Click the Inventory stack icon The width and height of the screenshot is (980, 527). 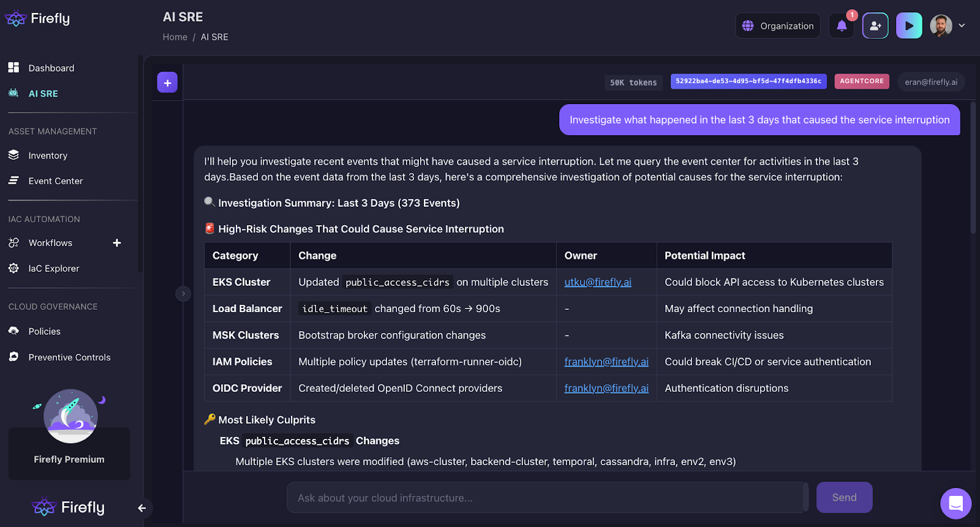[13, 155]
